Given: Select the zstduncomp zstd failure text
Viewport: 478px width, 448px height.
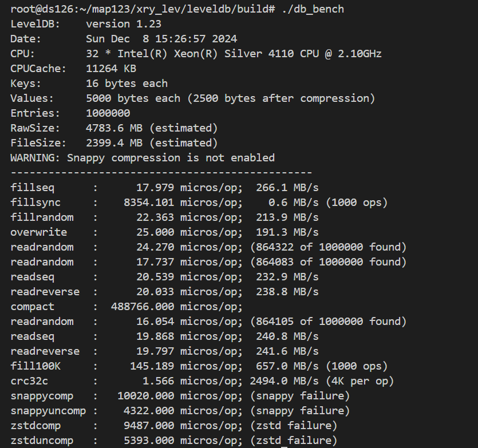Looking at the screenshot, I should tap(294, 441).
